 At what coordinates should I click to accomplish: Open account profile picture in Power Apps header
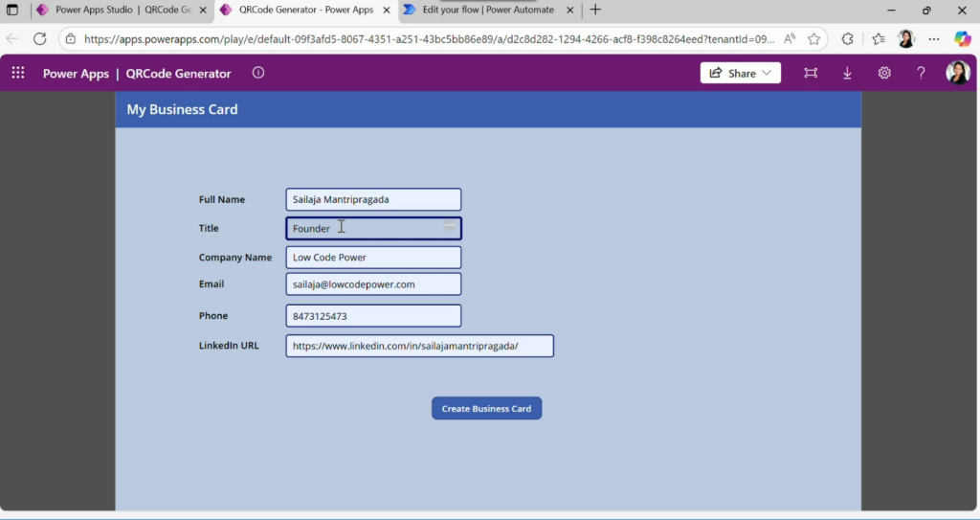pos(957,73)
